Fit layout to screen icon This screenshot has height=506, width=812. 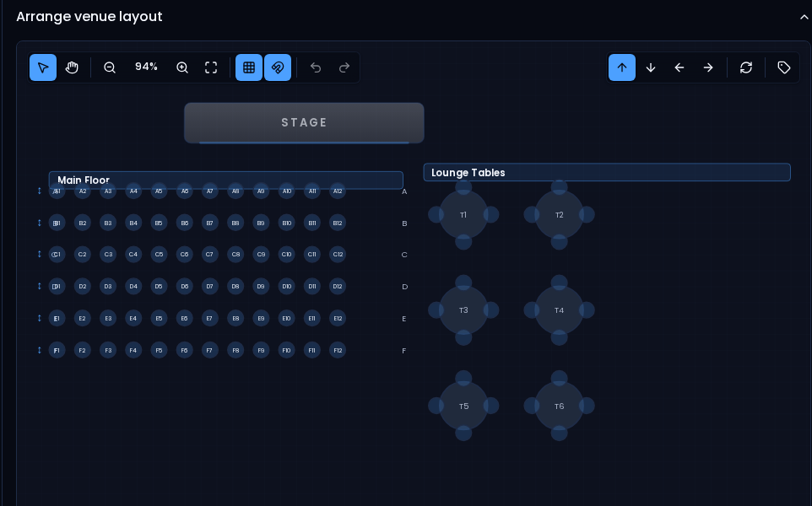click(x=211, y=67)
